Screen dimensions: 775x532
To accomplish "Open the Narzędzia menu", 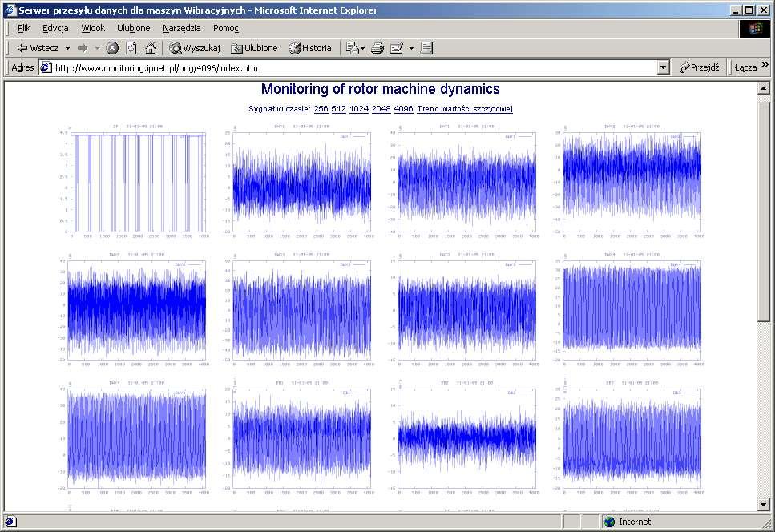I will (181, 28).
